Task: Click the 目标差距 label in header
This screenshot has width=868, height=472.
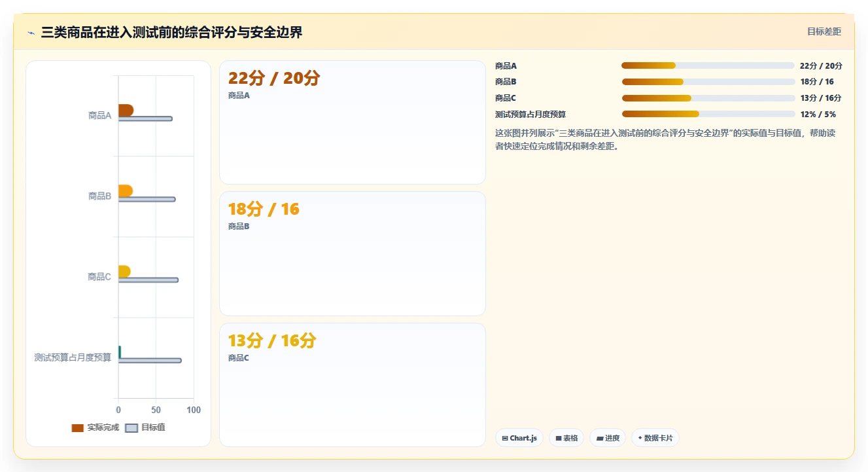Action: click(x=824, y=31)
